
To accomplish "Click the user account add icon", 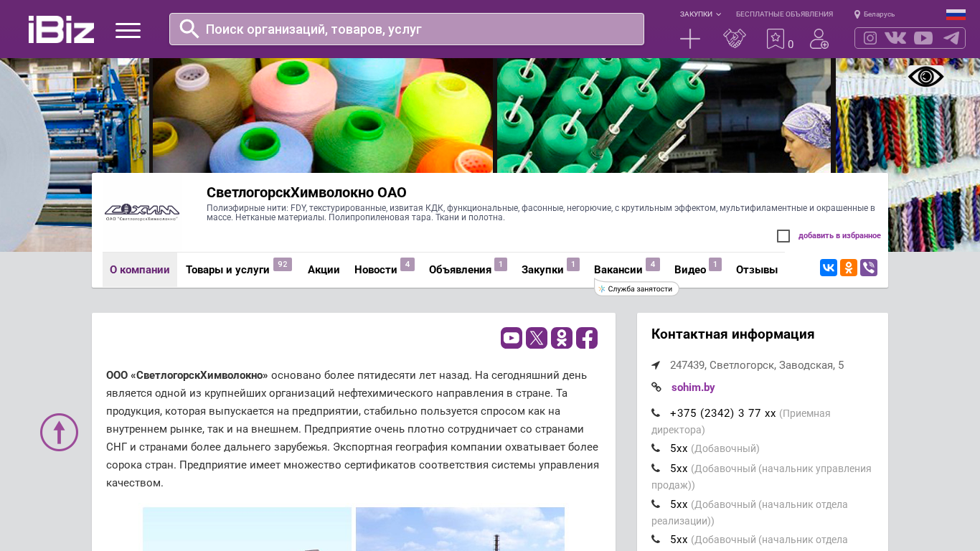I will pyautogui.click(x=819, y=39).
